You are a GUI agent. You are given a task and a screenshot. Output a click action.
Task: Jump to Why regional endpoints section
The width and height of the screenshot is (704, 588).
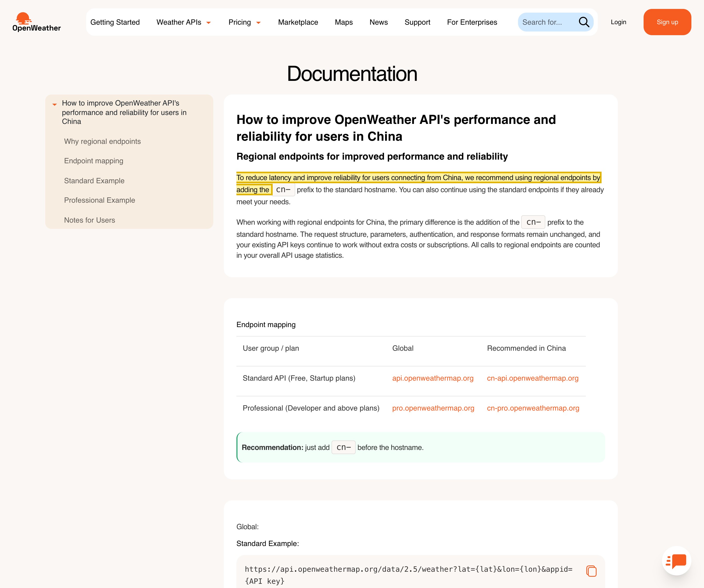(x=102, y=141)
